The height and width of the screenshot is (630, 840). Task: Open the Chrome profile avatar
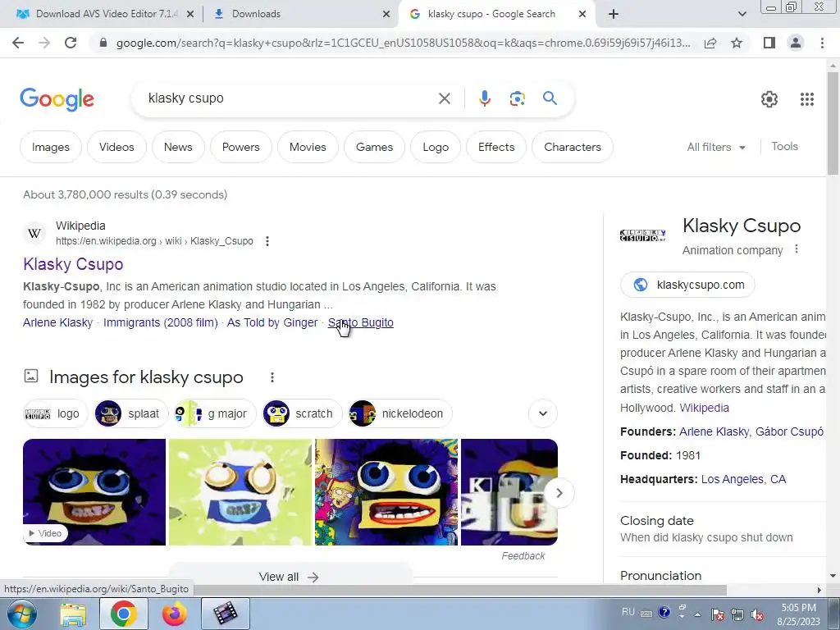coord(796,43)
